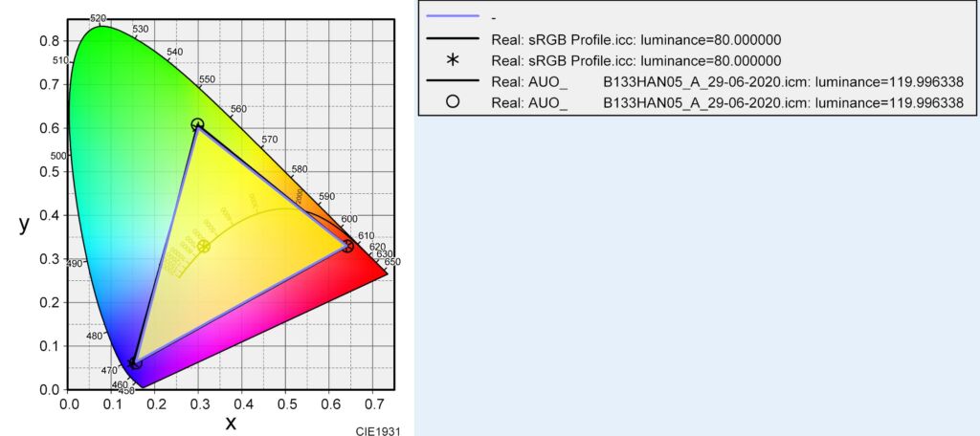Click the AUO B133HAN05 legend text beside the circle

727,102
